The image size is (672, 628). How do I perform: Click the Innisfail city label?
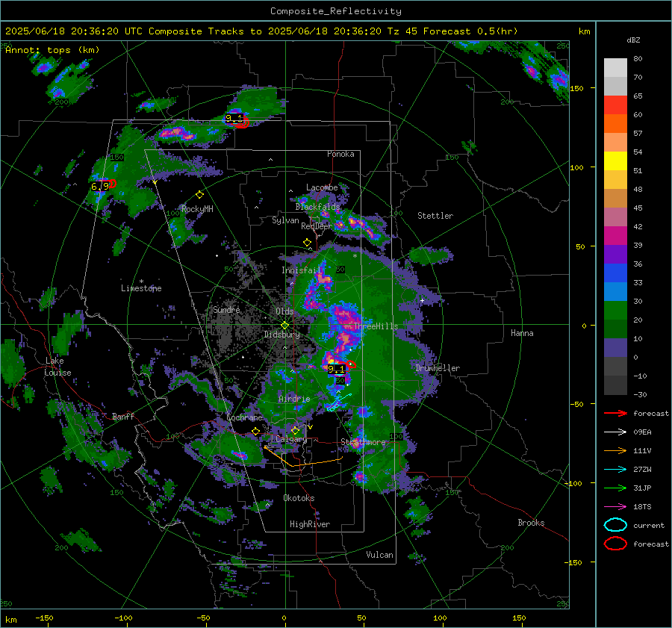302,270
